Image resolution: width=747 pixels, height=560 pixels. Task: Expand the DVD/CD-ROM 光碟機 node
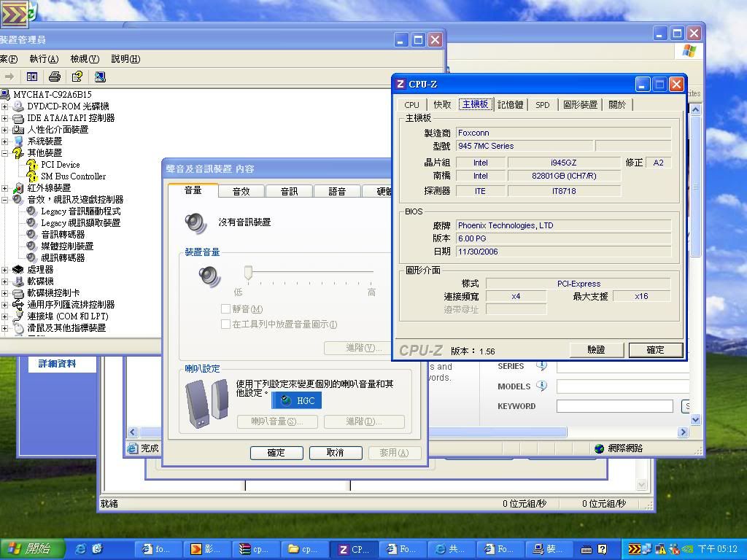pyautogui.click(x=5, y=106)
